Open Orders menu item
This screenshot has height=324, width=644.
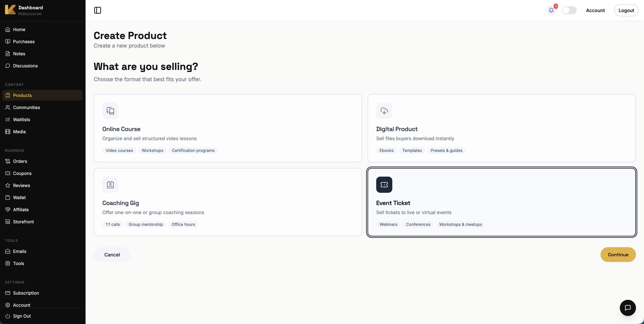(42, 161)
